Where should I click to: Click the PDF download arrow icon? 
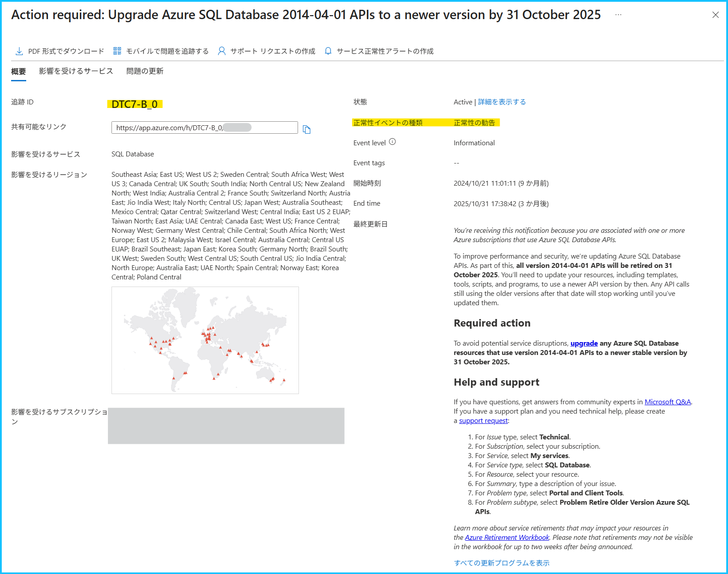pyautogui.click(x=19, y=51)
